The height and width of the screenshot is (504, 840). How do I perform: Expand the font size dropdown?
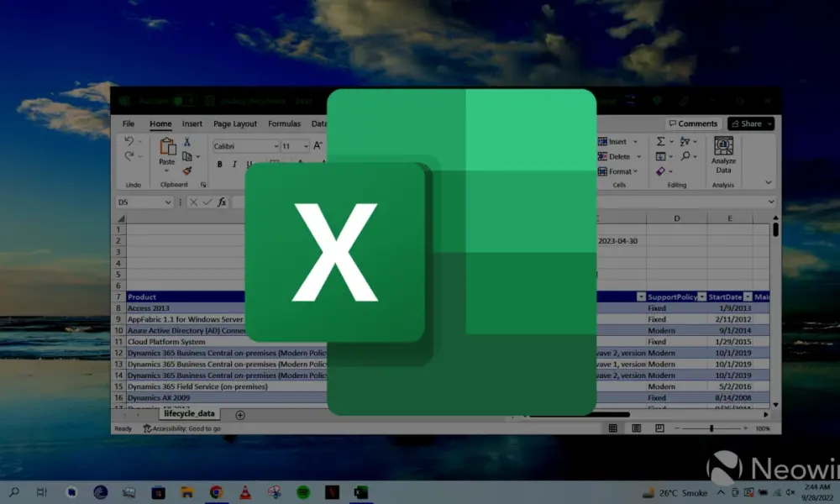pyautogui.click(x=304, y=146)
